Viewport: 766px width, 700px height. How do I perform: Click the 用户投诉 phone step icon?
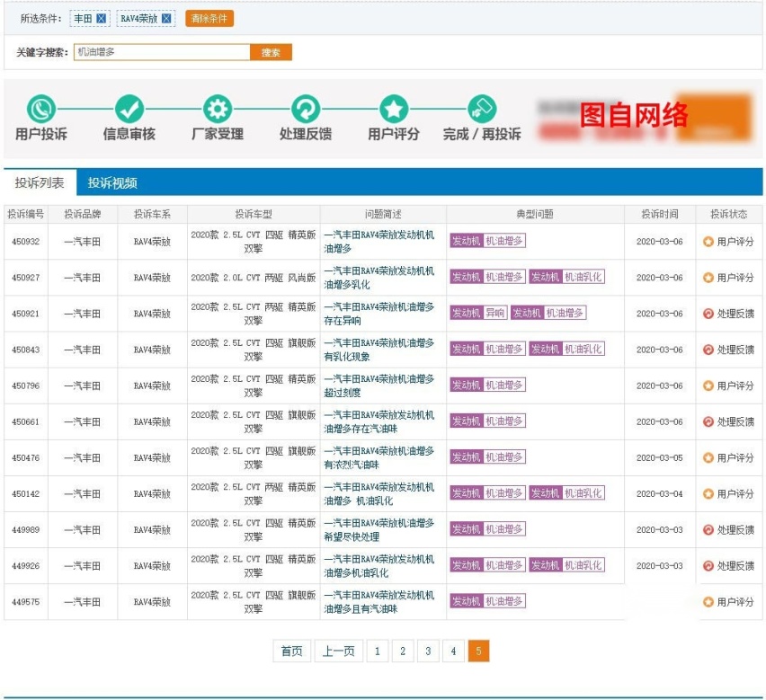(x=41, y=109)
